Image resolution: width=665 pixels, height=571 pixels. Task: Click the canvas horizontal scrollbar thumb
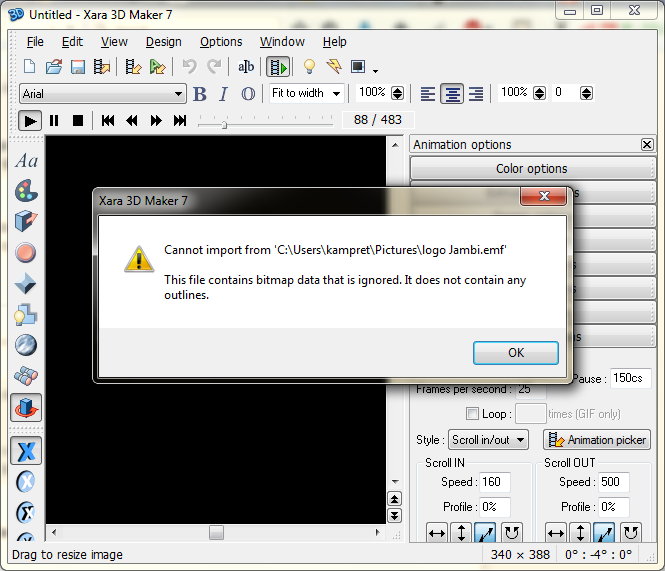216,532
